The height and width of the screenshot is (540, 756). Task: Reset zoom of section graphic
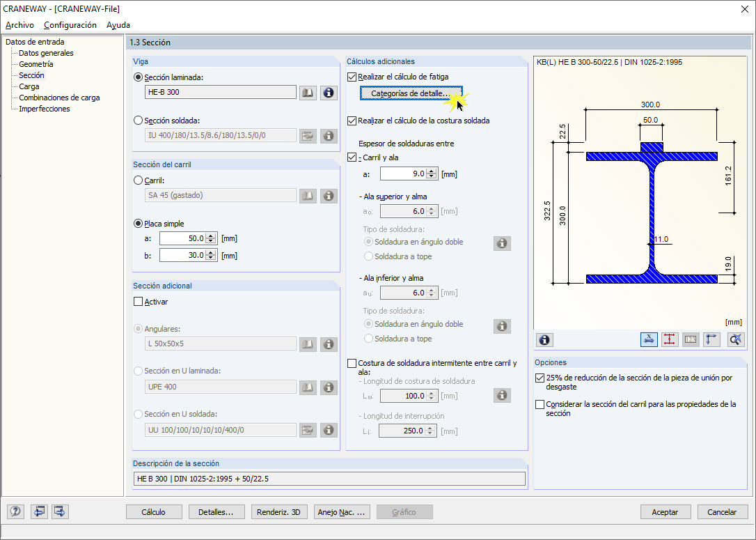(735, 340)
